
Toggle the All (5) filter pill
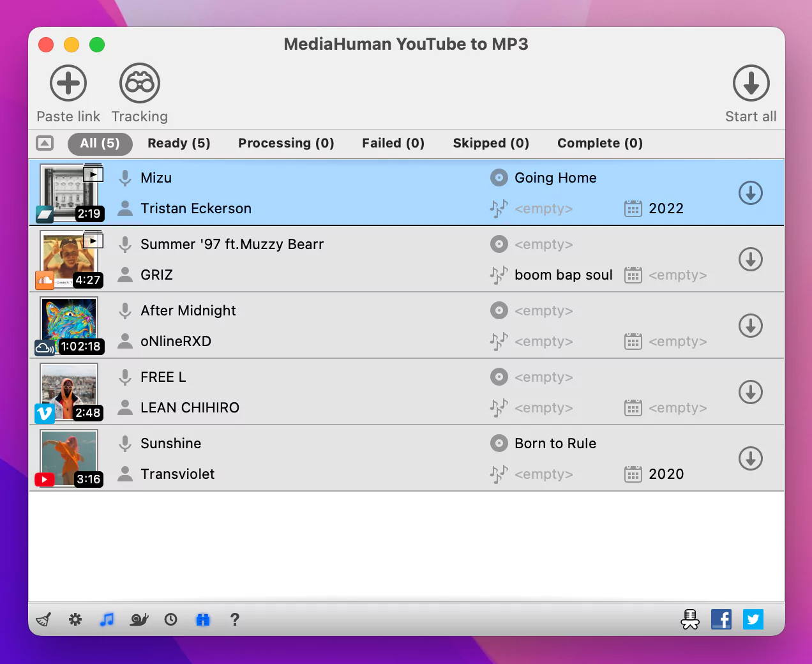(x=100, y=144)
